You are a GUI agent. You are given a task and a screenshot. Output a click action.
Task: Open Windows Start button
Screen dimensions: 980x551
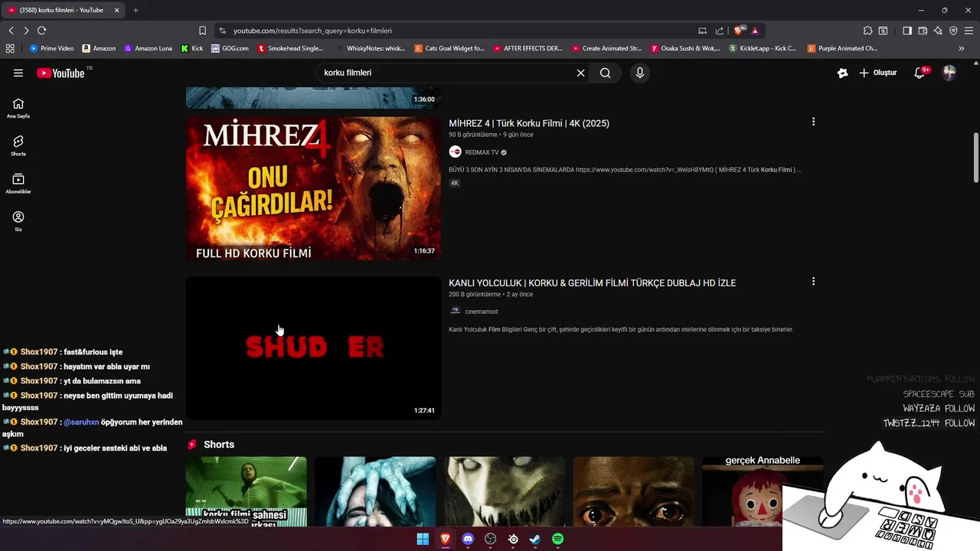pyautogui.click(x=423, y=540)
